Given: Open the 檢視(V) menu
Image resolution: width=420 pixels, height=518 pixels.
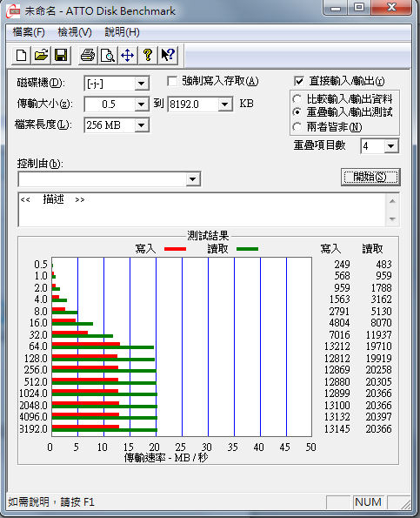Looking at the screenshot, I should click(x=75, y=32).
